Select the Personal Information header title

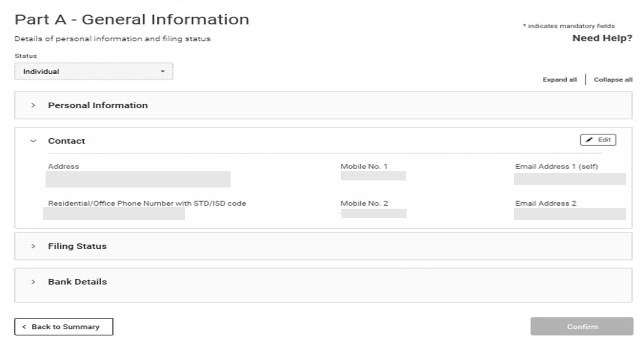[x=98, y=105]
